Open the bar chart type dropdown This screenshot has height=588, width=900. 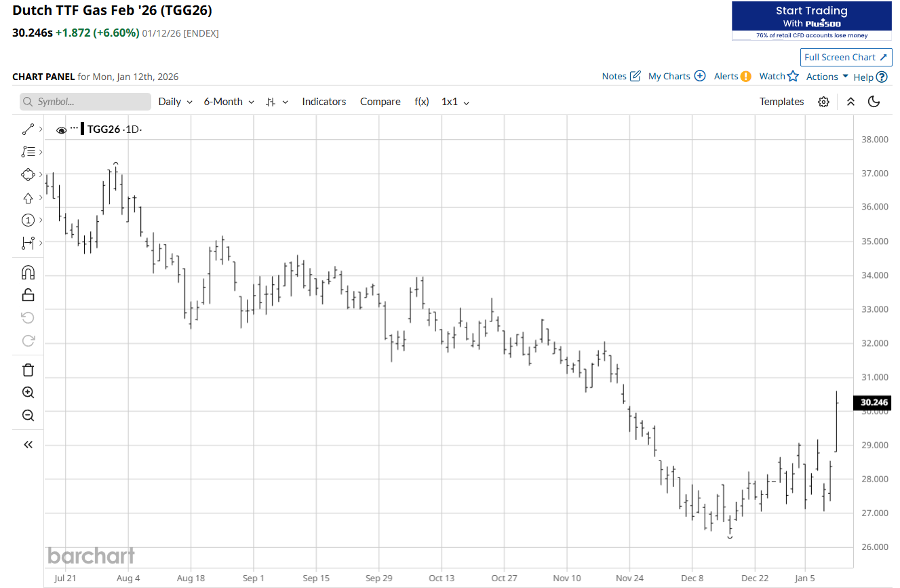coord(277,102)
